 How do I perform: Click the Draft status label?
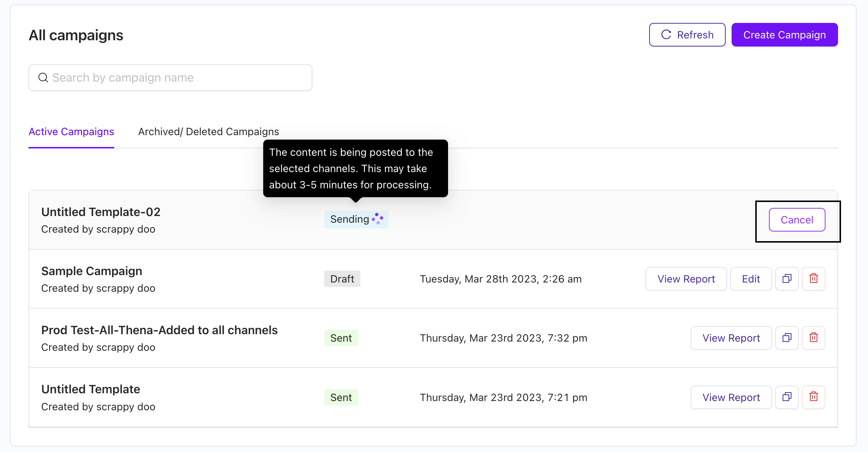coord(342,279)
